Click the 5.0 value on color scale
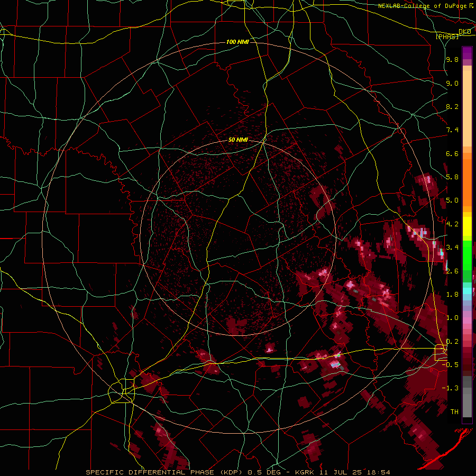The height and width of the screenshot is (476, 476). tap(452, 200)
